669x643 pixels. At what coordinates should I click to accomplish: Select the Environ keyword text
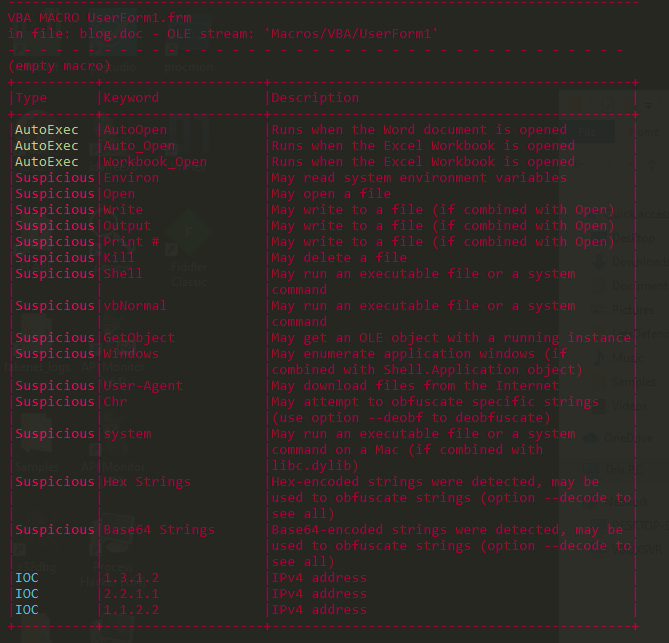click(131, 178)
